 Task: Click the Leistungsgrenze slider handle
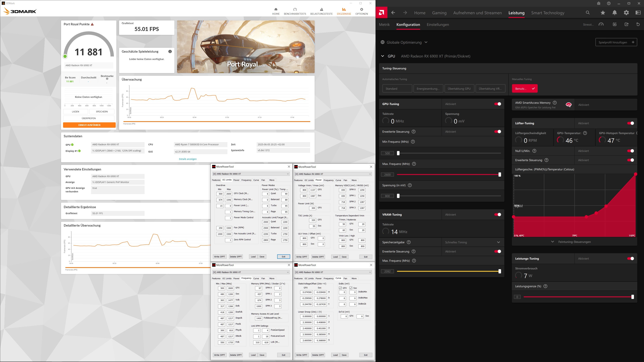632,297
